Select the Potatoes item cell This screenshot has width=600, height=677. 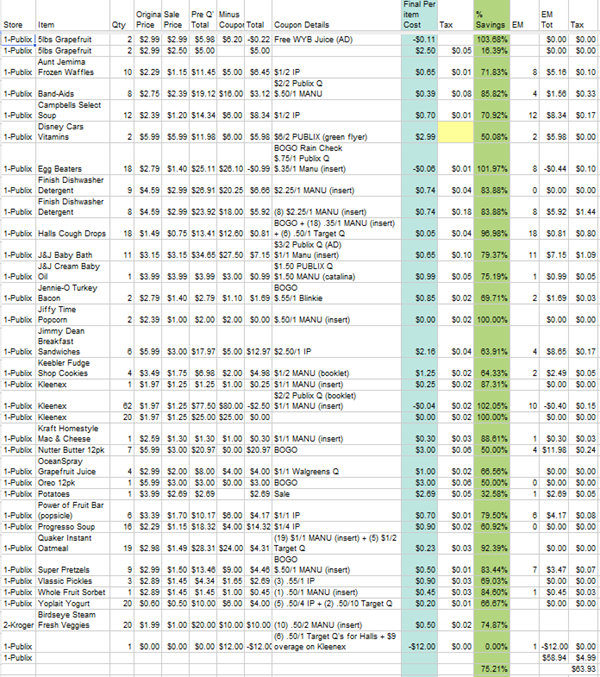tap(73, 494)
